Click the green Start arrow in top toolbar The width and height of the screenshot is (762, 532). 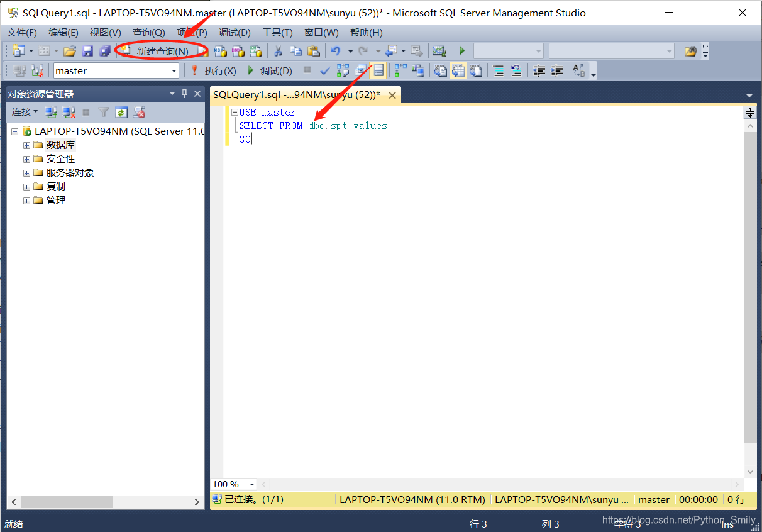point(462,51)
